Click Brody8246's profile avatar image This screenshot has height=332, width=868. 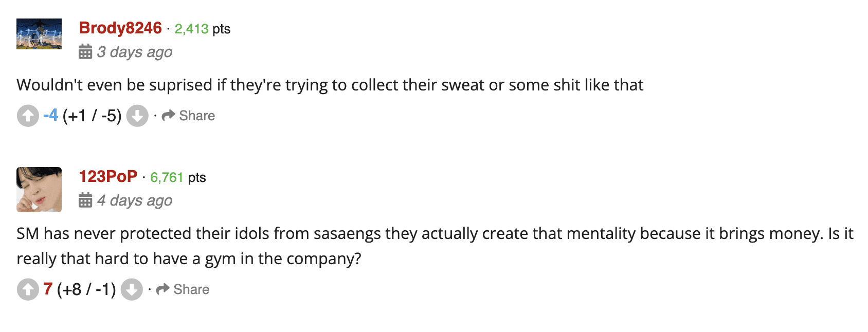[39, 34]
